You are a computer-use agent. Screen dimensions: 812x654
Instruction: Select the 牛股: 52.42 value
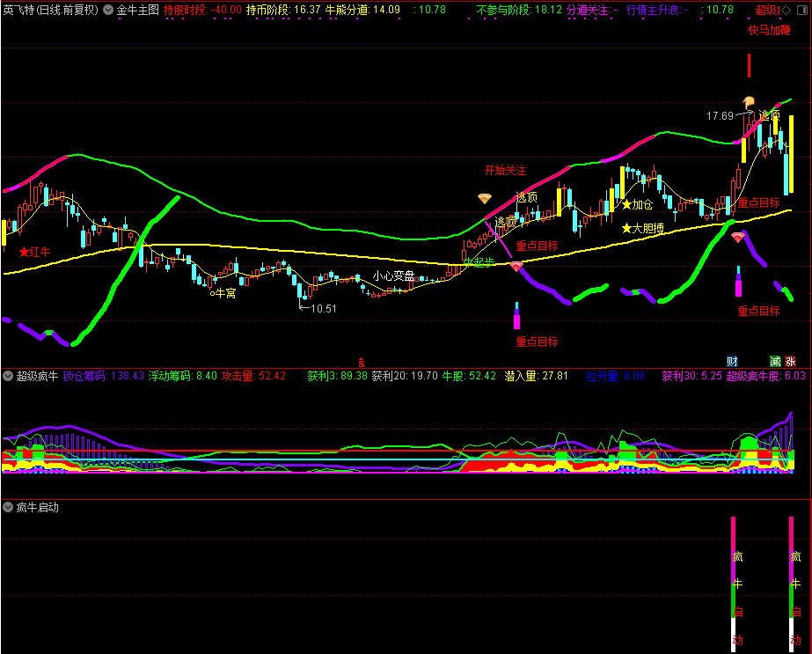[x=469, y=376]
